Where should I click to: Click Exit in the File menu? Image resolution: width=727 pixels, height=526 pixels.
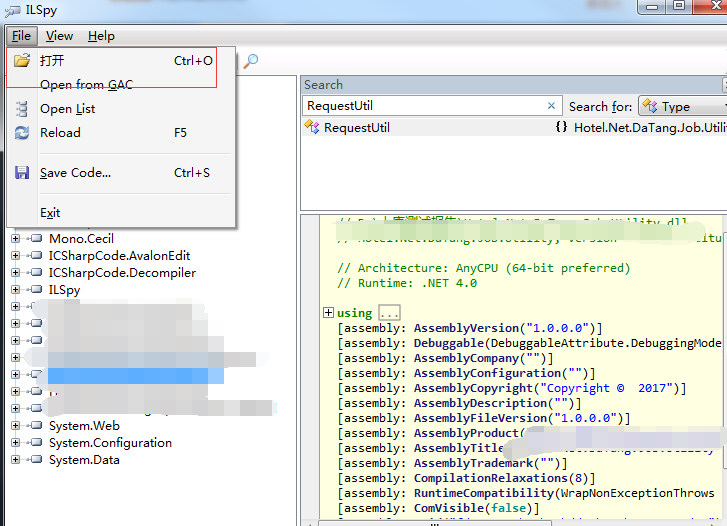click(x=50, y=213)
